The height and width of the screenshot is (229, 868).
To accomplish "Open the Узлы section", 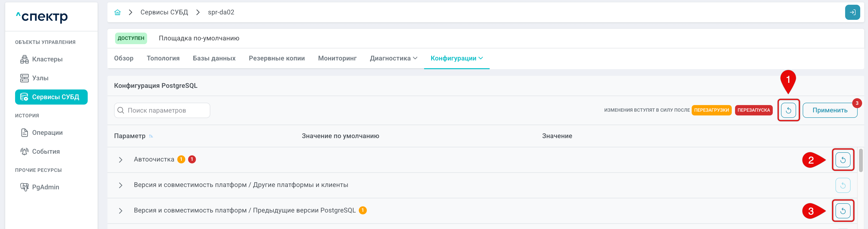I will click(34, 78).
